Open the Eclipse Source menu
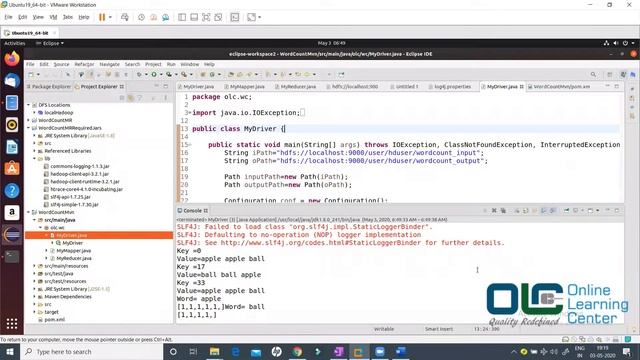The image size is (640, 360). point(61,64)
